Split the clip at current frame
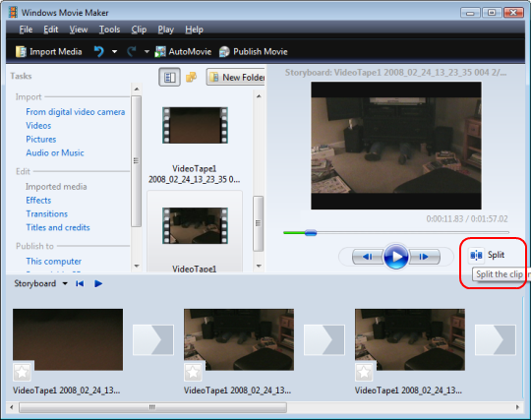The image size is (531, 420). (488, 255)
